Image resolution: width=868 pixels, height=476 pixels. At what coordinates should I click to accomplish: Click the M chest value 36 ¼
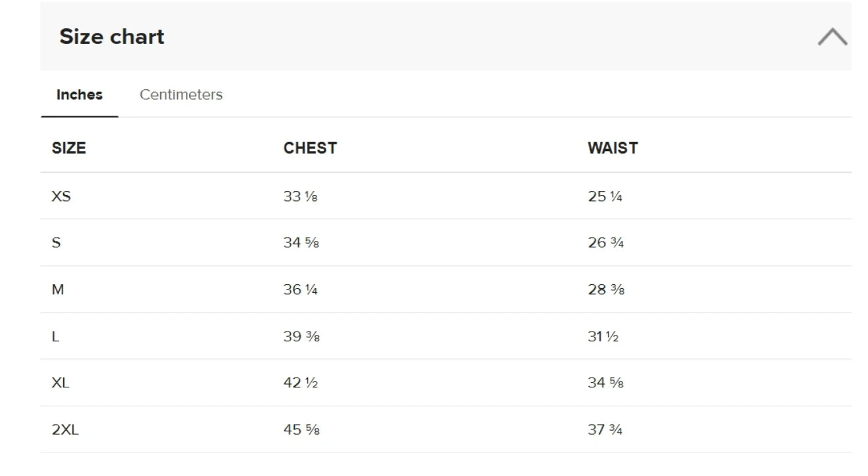pyautogui.click(x=301, y=290)
